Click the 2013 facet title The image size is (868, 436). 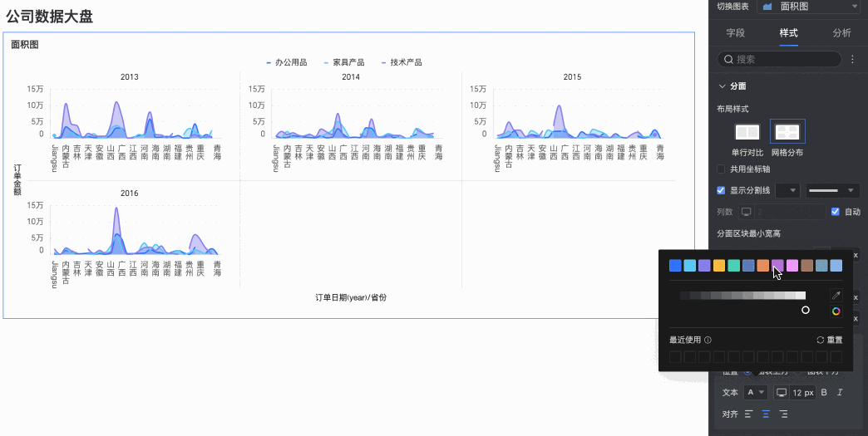click(x=130, y=77)
